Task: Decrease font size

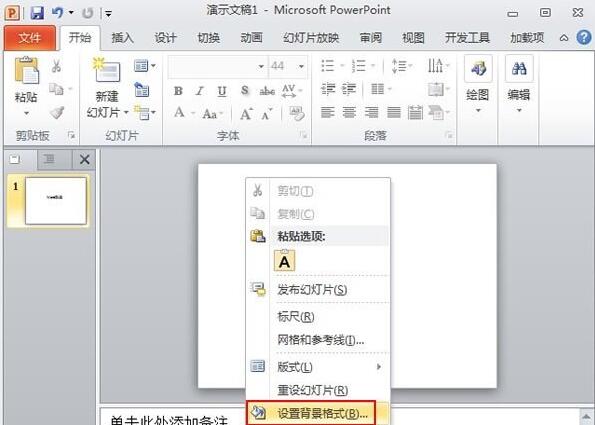Action: 268,113
